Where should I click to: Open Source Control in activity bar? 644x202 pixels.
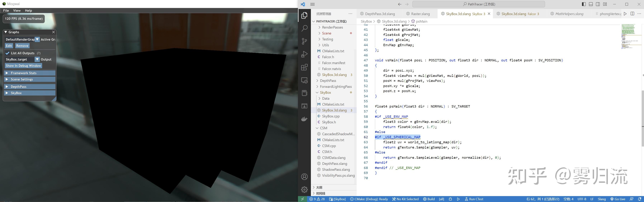tap(304, 41)
